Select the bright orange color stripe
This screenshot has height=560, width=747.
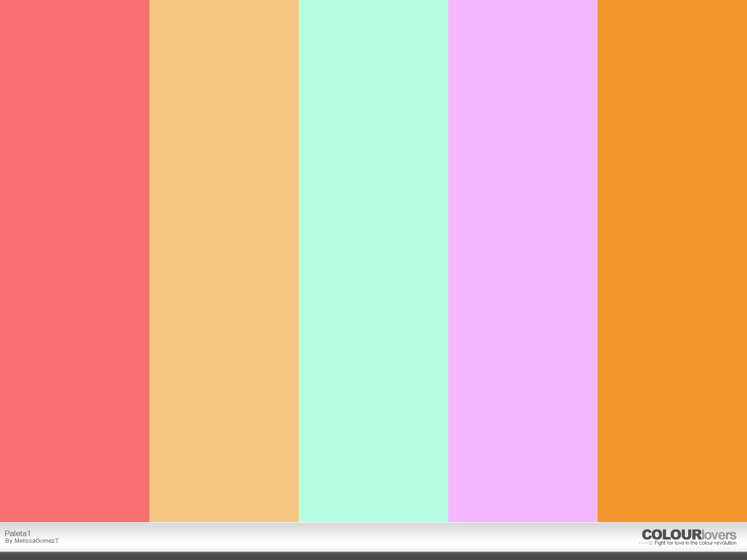[672, 261]
